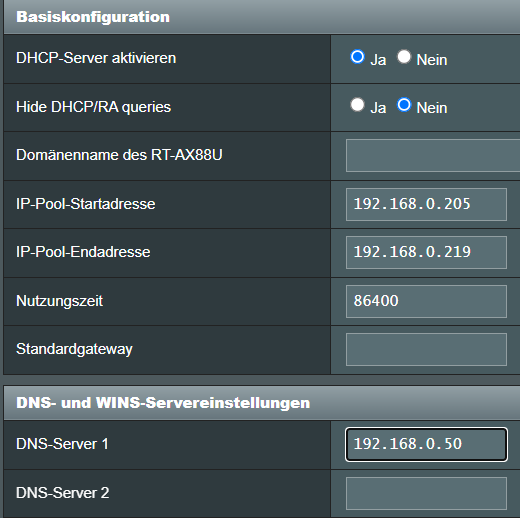Click the Domänenname des RT-AX88U field
The width and height of the screenshot is (520, 518).
coord(433,156)
